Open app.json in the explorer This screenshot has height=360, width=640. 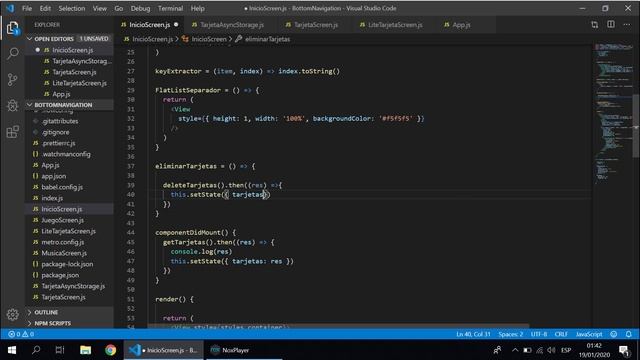click(53, 176)
